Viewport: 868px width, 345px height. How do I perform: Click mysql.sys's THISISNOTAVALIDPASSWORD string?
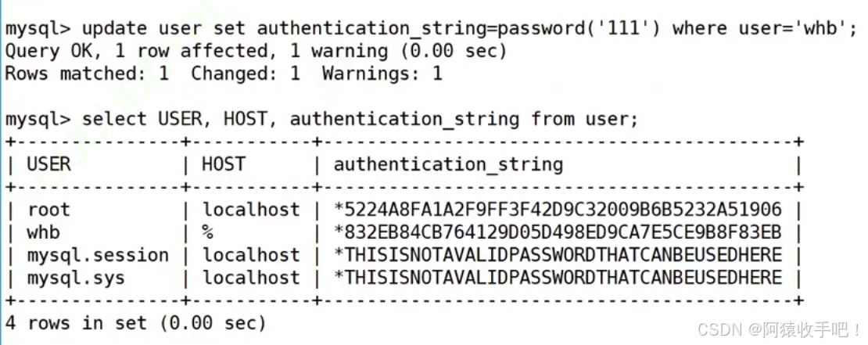[558, 278]
